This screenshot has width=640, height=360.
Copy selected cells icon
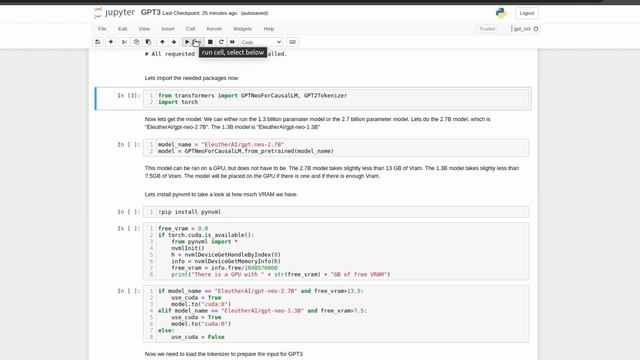[x=136, y=42]
